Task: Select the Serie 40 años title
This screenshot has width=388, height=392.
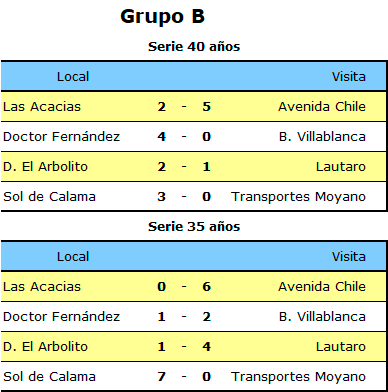Action: click(194, 46)
